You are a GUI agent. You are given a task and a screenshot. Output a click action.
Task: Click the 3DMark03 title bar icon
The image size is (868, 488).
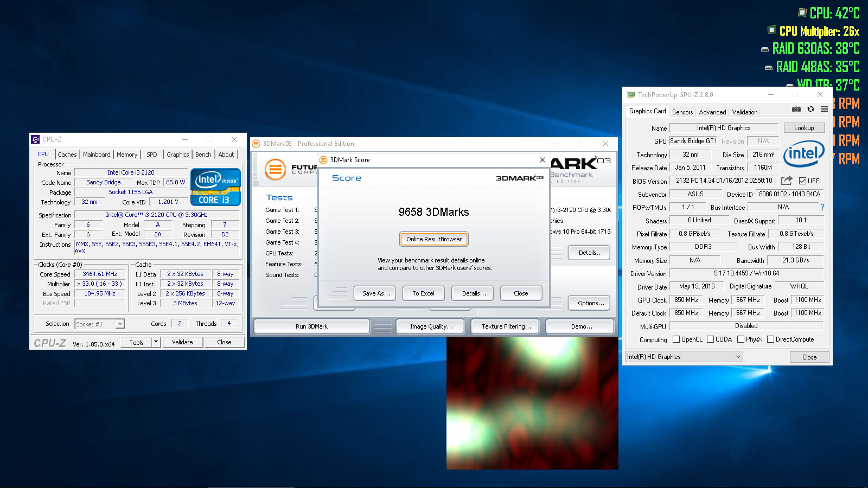(256, 144)
